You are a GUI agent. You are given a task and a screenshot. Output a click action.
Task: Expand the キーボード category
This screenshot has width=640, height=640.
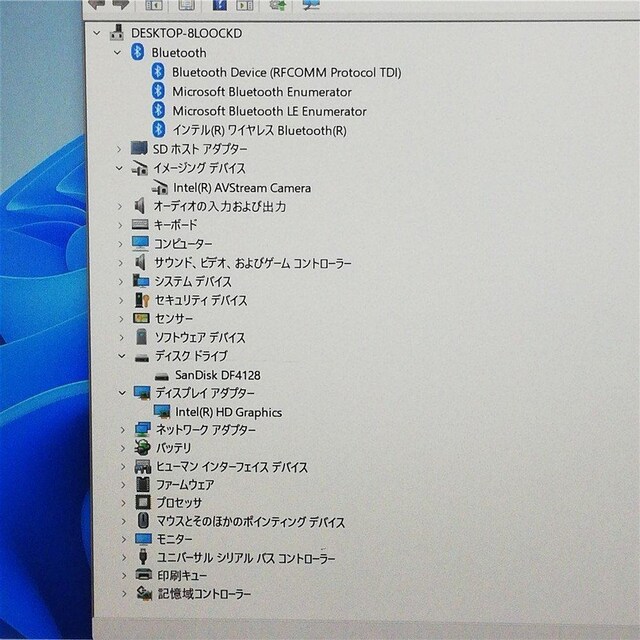(x=120, y=225)
